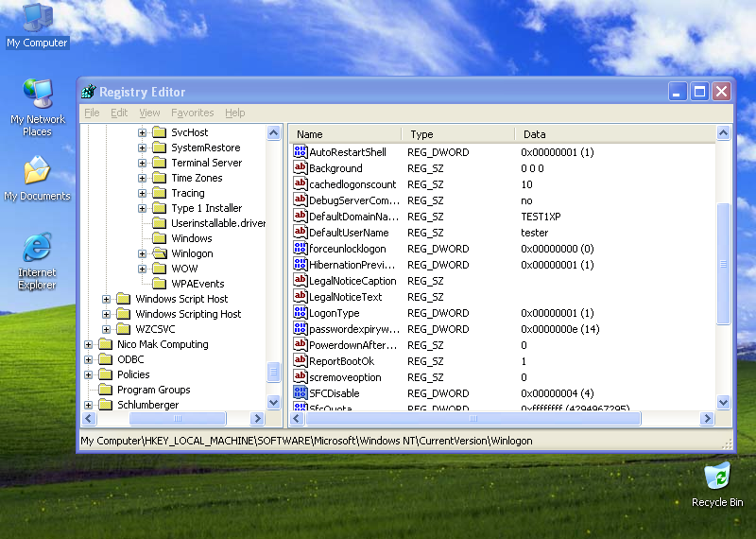Screen dimensions: 756x539
Task: Select the forceunlocklogon DWORD icon
Action: coord(300,249)
